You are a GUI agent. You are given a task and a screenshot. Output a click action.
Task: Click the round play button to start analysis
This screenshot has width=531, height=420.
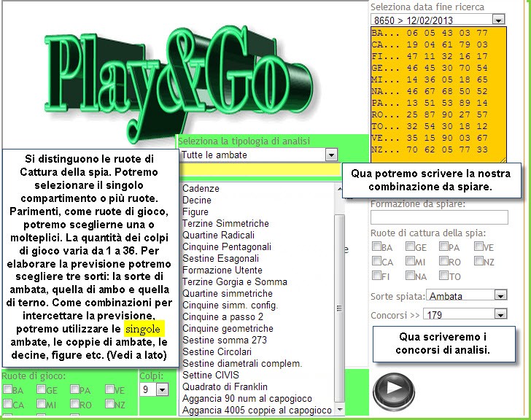394,392
